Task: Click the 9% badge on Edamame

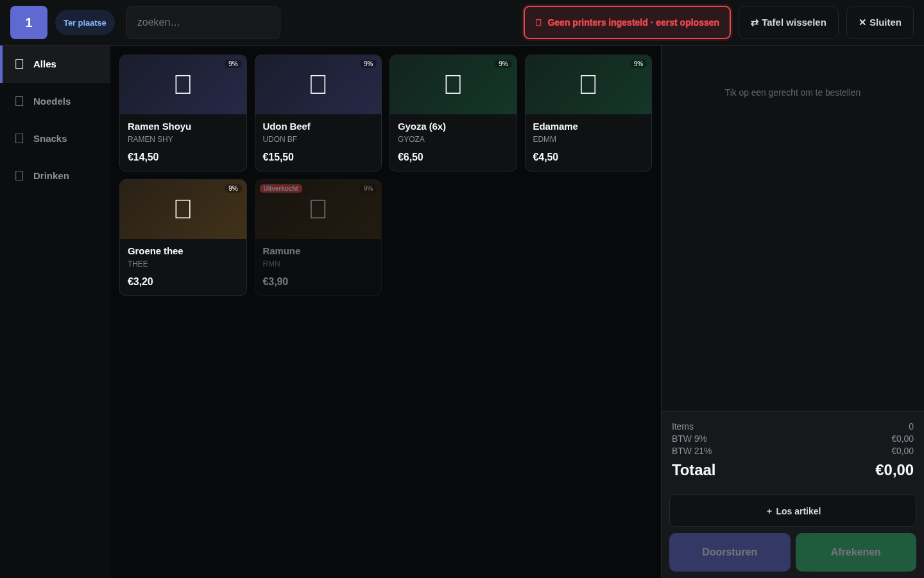Action: tap(638, 64)
